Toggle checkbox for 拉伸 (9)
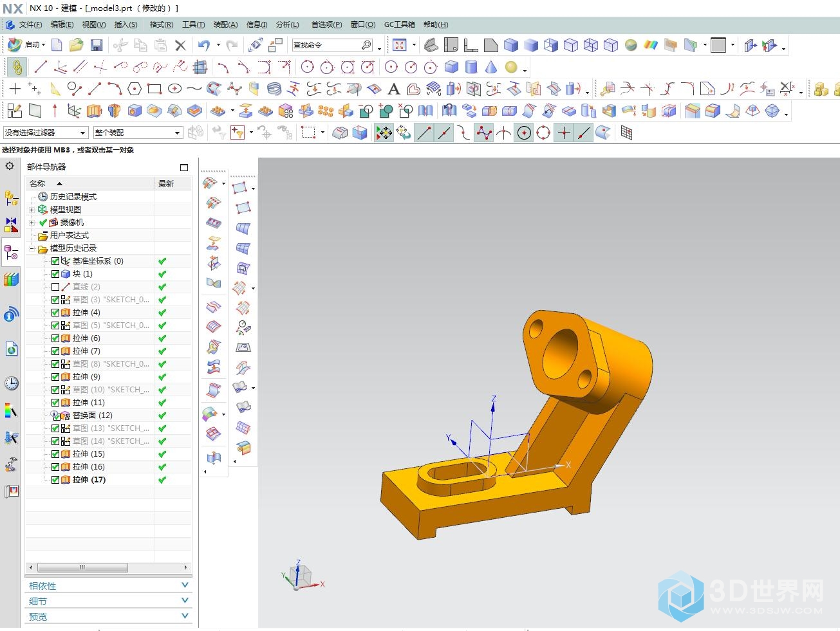The image size is (840, 631). (55, 377)
